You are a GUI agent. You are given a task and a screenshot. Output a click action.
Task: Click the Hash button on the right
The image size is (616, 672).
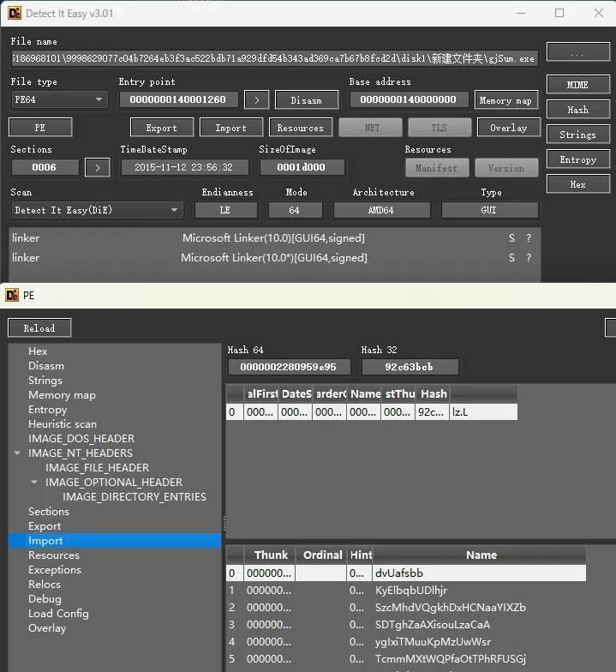tap(577, 110)
